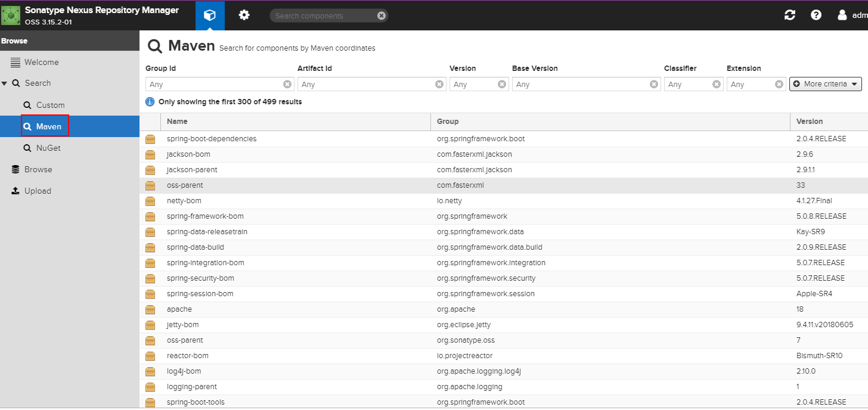Image resolution: width=868 pixels, height=410 pixels.
Task: Click version cell Kay-SR9
Action: coord(811,232)
